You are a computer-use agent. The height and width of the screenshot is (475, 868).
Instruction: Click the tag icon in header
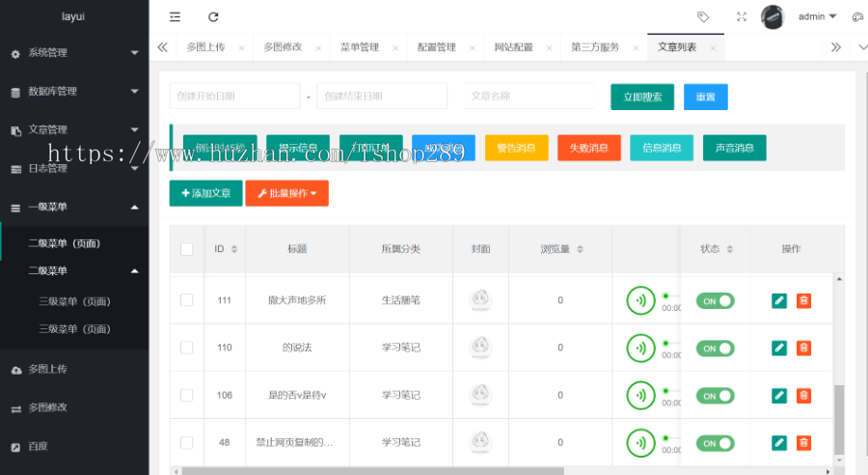point(703,16)
